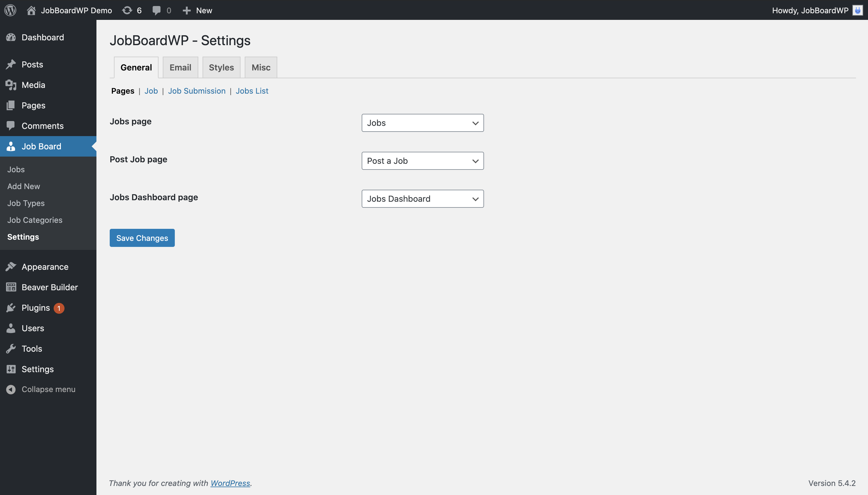Click the plus icon beside New
Viewport: 868px width, 495px height.
(187, 10)
